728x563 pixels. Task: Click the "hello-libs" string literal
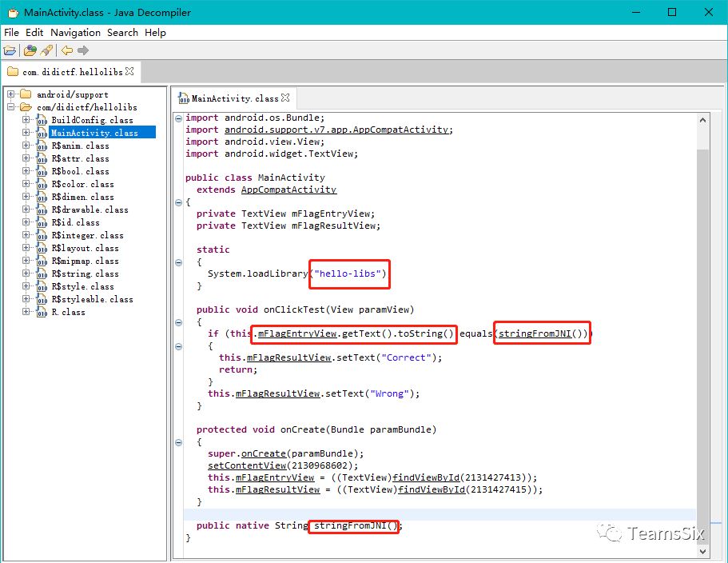348,274
